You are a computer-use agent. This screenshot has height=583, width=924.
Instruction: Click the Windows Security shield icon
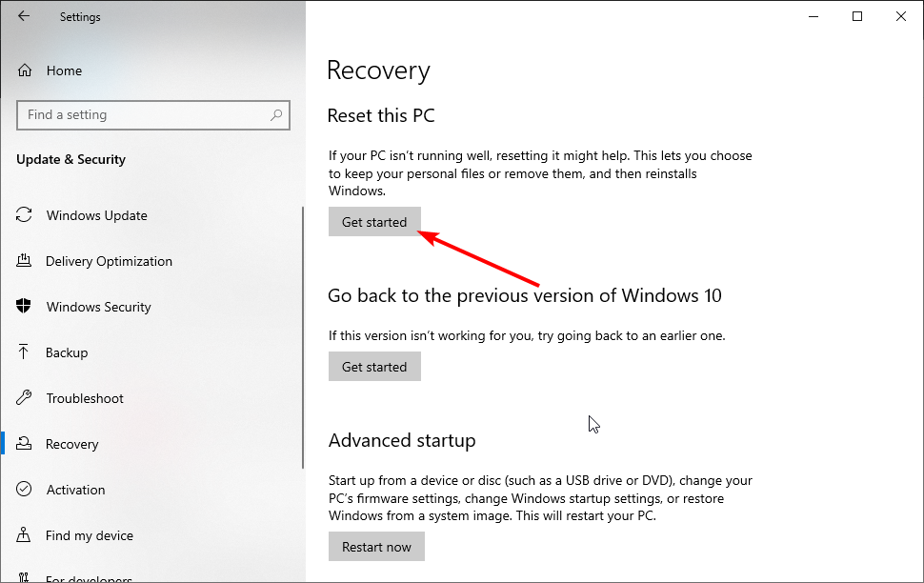click(24, 306)
